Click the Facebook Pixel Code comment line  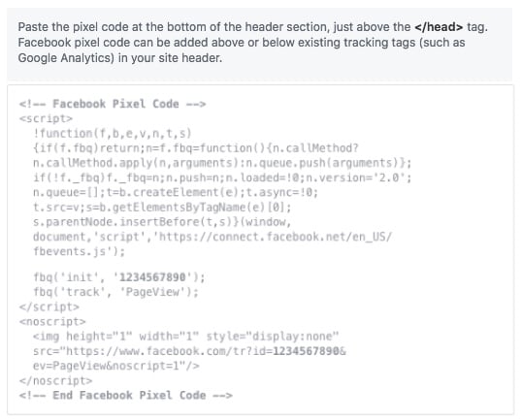(x=113, y=104)
